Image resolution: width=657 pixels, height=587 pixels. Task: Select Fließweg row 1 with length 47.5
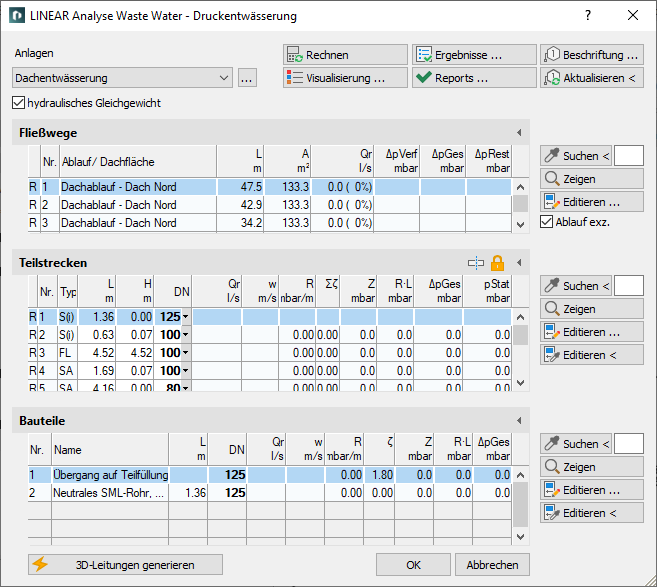[270, 187]
